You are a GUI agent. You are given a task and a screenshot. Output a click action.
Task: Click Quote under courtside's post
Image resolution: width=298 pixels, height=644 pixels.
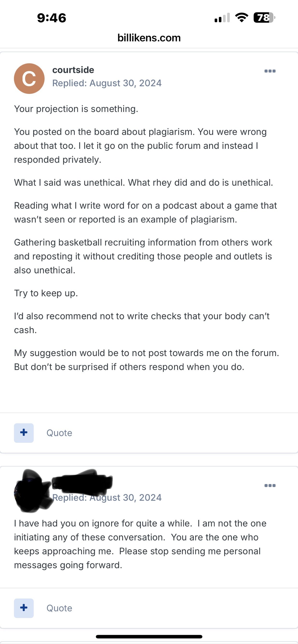click(59, 433)
